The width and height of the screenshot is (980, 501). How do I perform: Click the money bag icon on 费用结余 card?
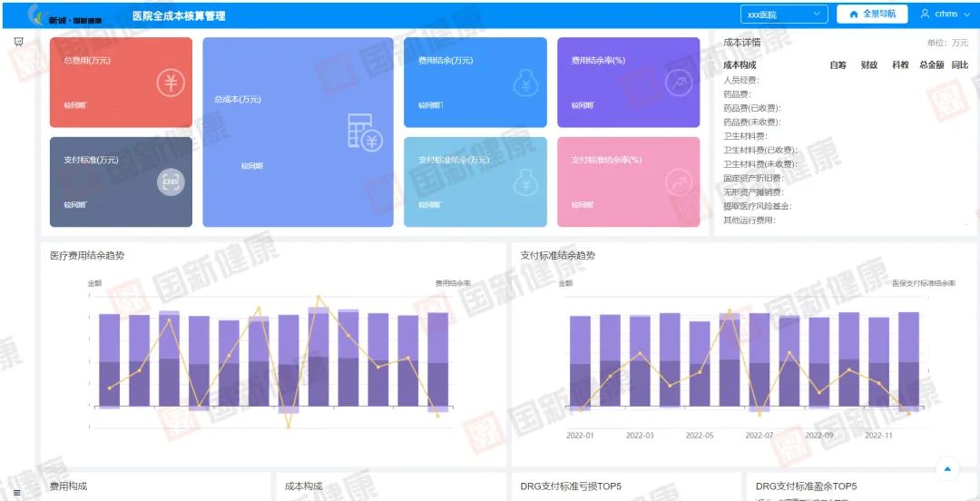click(x=526, y=83)
